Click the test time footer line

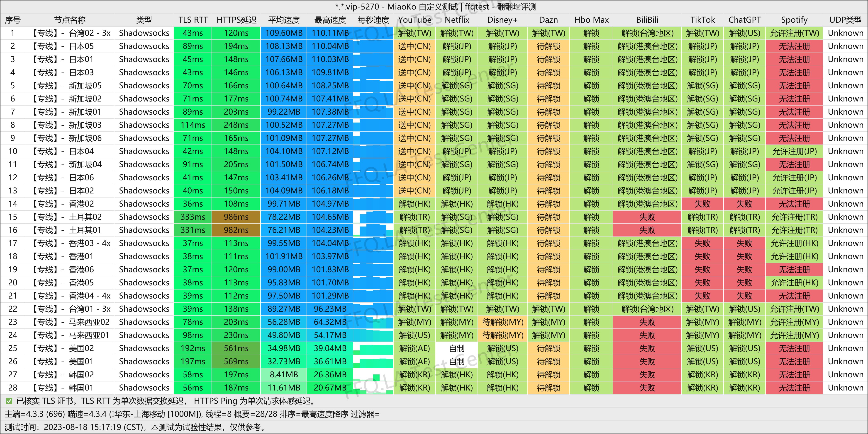click(136, 427)
